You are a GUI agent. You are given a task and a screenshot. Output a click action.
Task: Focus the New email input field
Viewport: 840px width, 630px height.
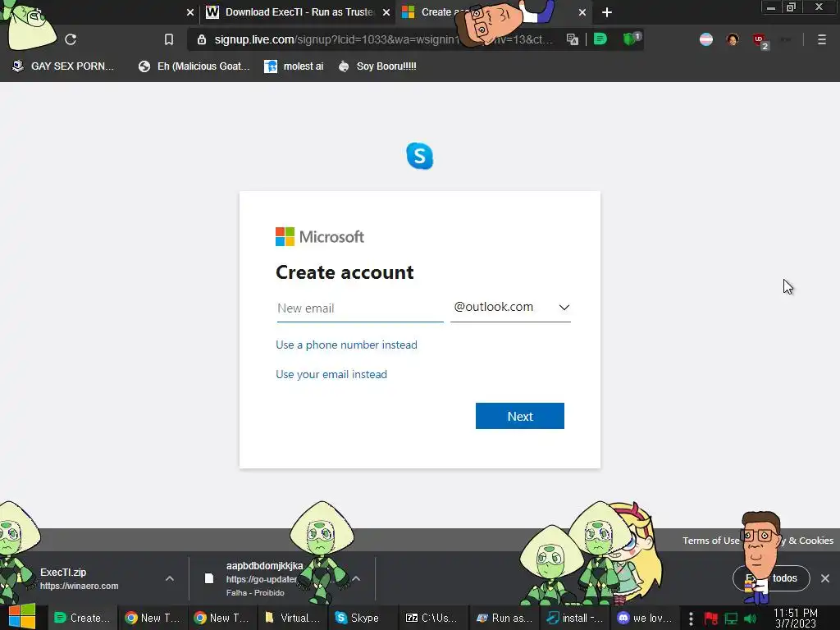pos(360,308)
